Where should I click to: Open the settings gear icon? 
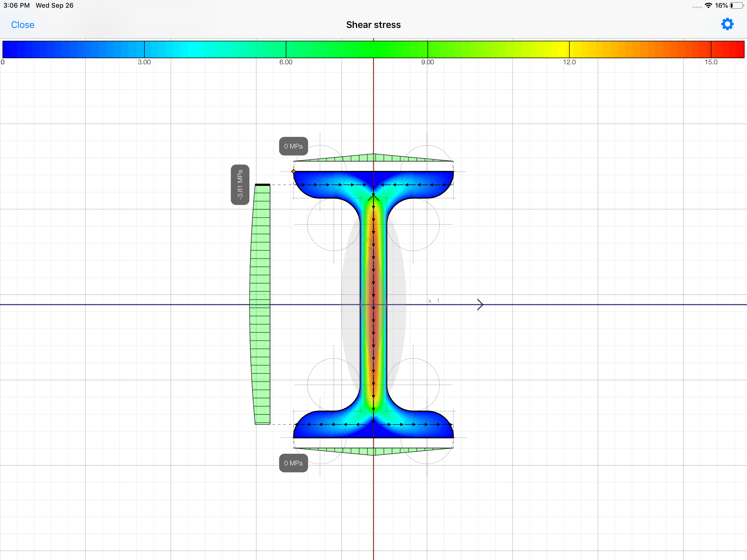(727, 24)
